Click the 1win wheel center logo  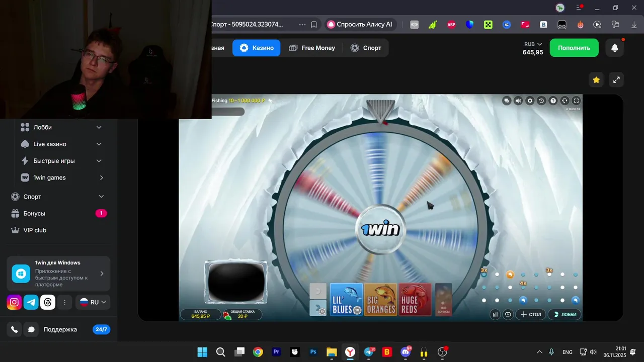[x=380, y=230]
